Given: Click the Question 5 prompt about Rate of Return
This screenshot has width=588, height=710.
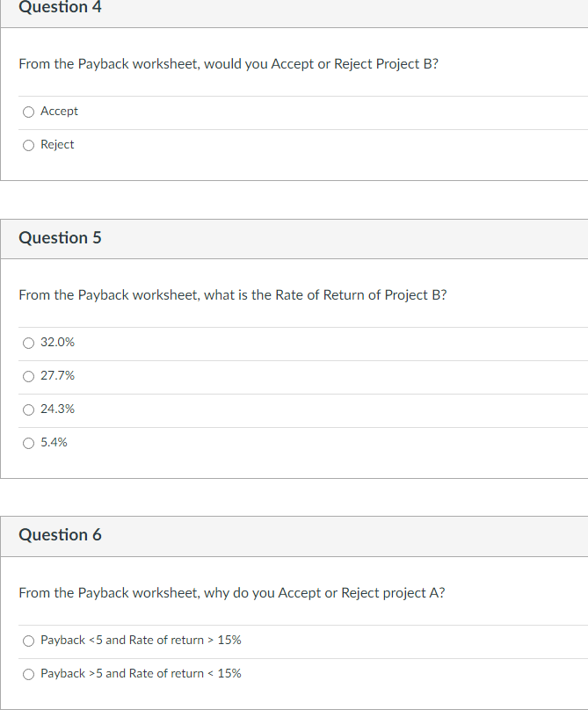Looking at the screenshot, I should 231,294.
